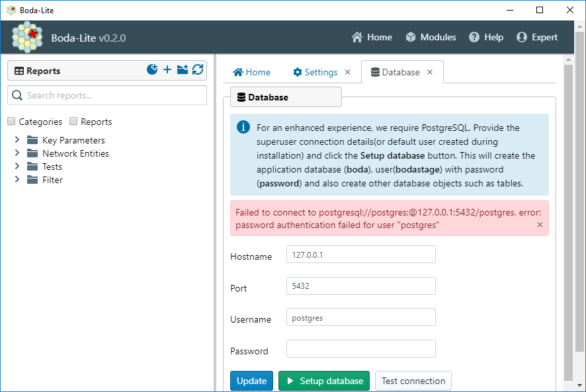
Task: Click the Tests folder icon
Action: point(32,167)
